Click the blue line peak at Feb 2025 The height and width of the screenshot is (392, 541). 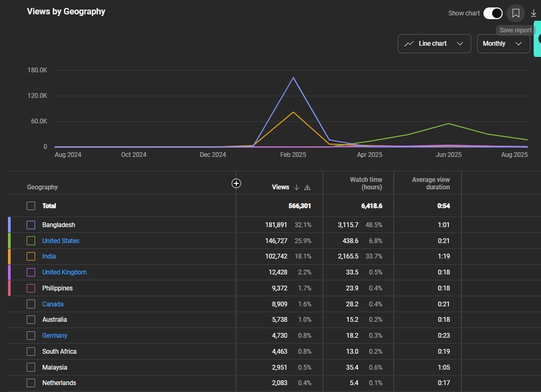(293, 78)
